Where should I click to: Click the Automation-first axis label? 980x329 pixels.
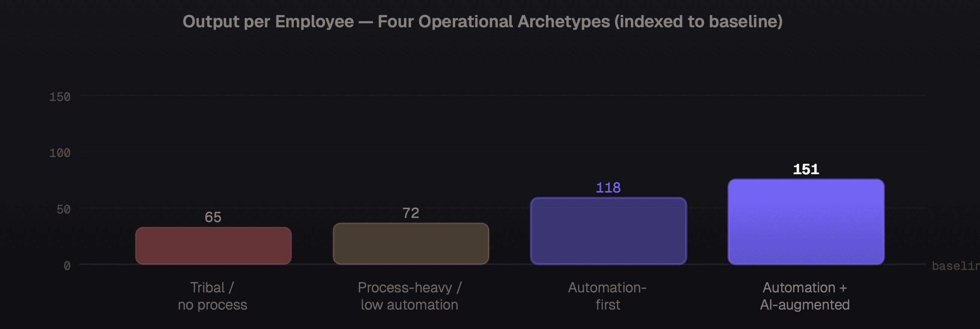click(x=608, y=296)
